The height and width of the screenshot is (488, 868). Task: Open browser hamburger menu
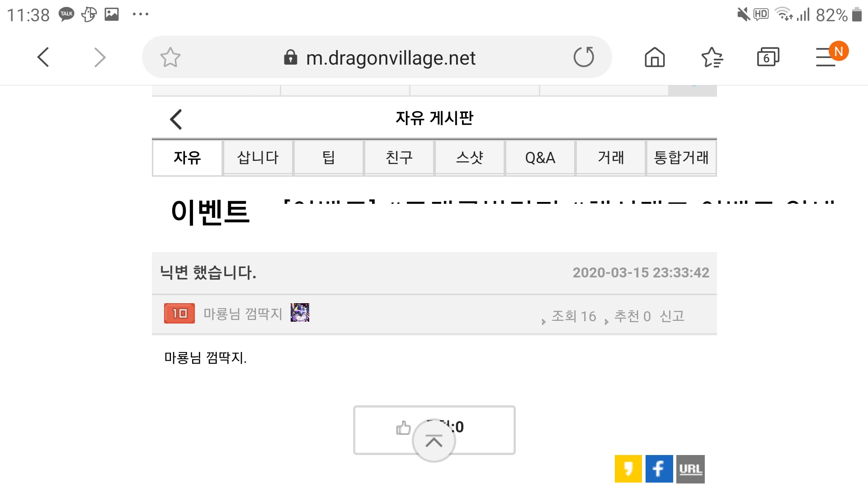coord(826,57)
